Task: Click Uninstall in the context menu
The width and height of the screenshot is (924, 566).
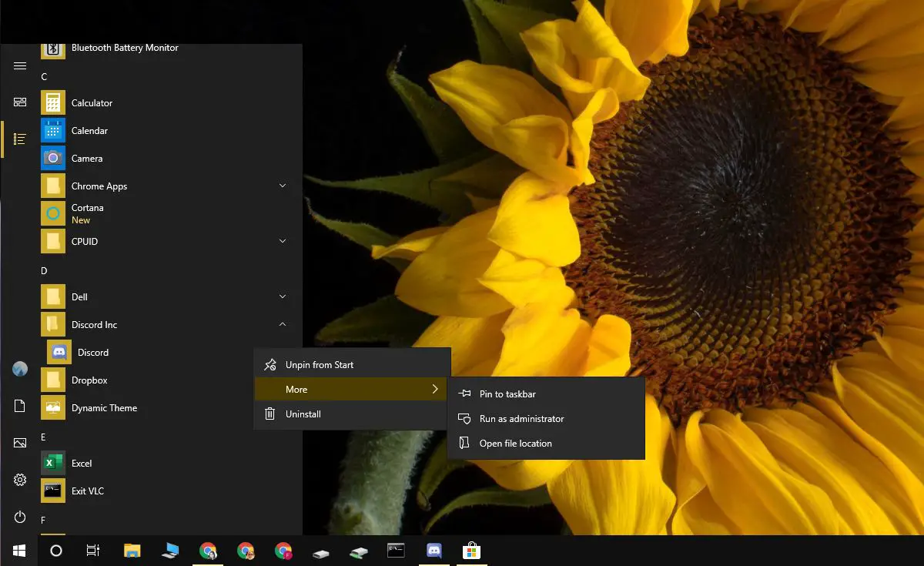Action: point(303,414)
